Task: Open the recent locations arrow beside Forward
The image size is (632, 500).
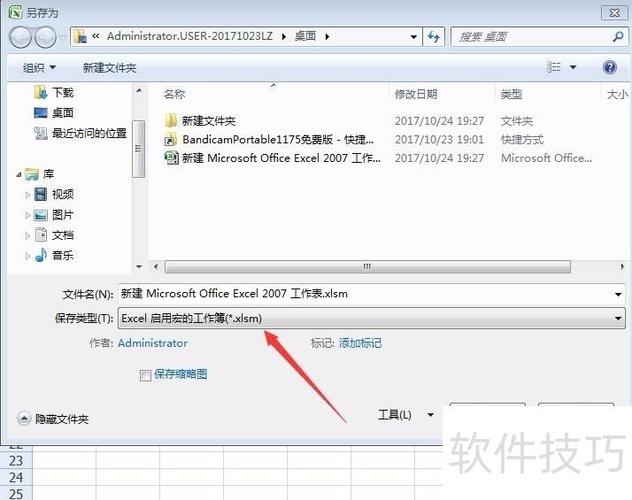Action: (x=63, y=37)
